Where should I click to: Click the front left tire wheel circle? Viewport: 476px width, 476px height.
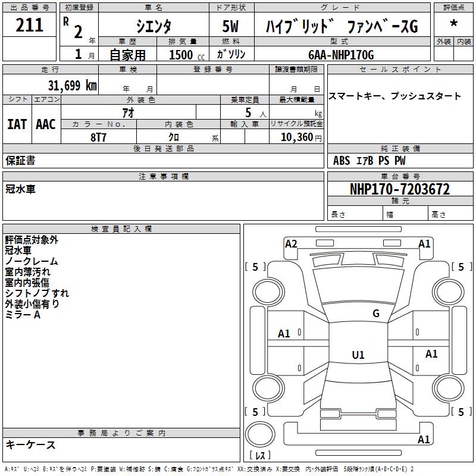(268, 292)
